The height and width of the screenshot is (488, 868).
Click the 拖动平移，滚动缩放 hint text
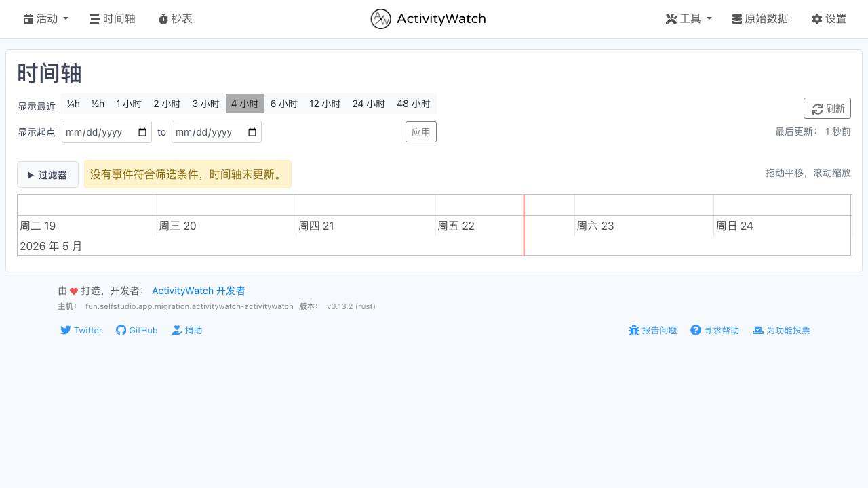808,173
